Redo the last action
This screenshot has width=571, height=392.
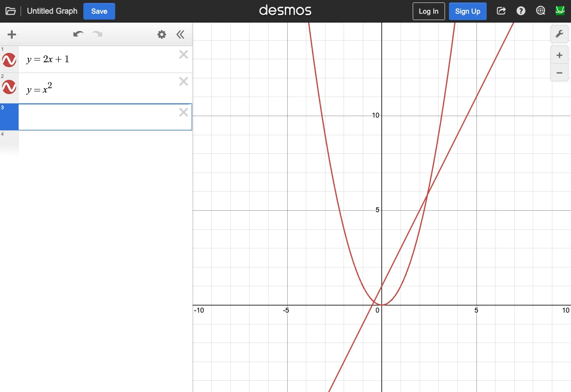click(x=97, y=34)
